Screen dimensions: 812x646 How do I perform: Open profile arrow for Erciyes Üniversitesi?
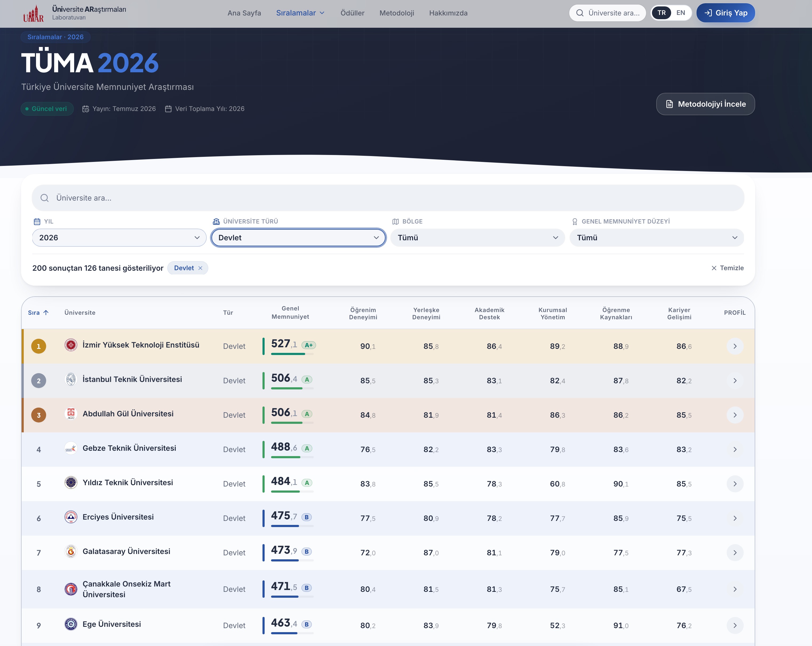[735, 518]
